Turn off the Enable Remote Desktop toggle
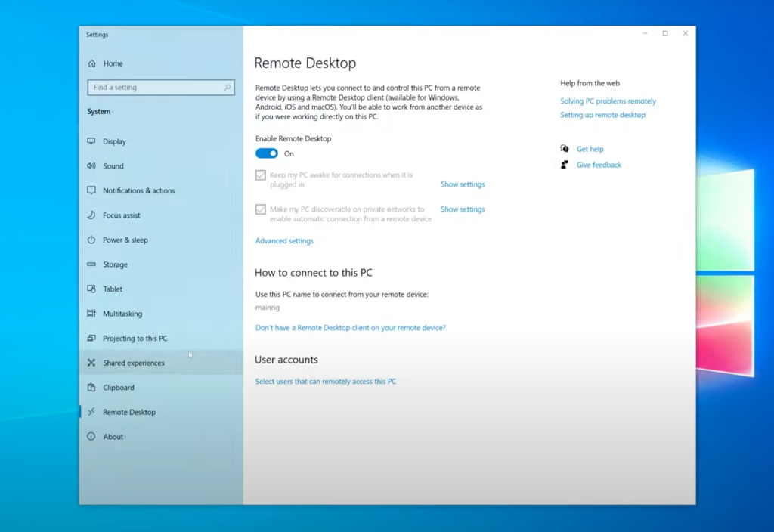The height and width of the screenshot is (532, 774). [266, 153]
